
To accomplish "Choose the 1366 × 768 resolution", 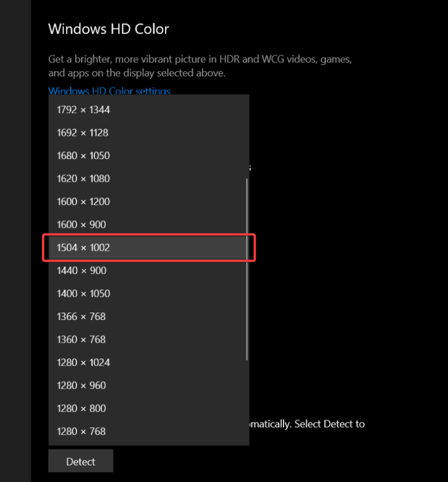I will 82,316.
